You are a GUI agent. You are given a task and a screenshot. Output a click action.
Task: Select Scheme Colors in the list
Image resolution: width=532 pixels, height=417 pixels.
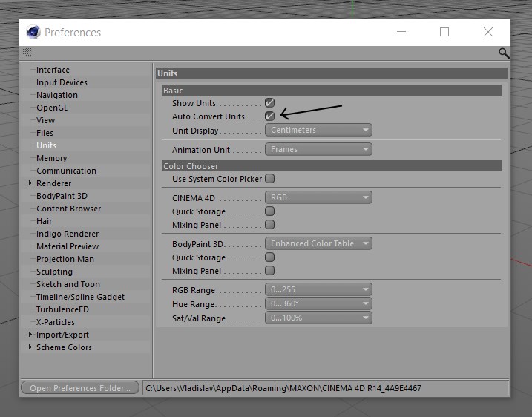64,347
